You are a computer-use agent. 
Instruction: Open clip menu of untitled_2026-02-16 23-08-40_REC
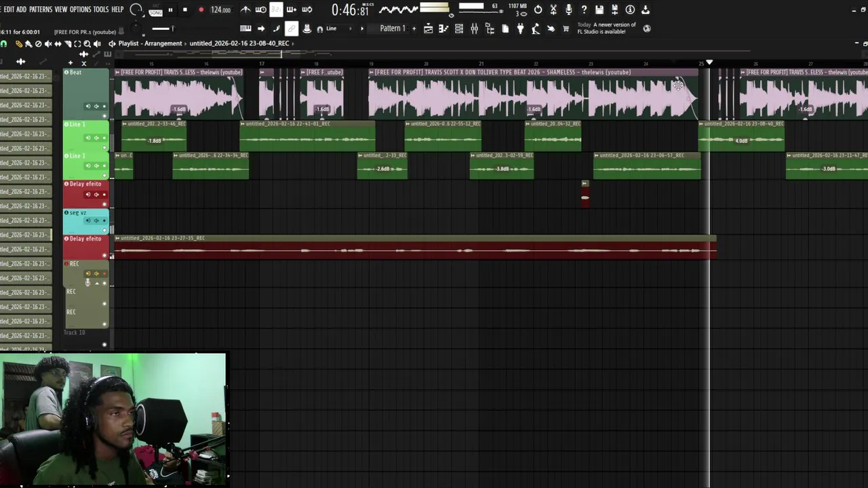(702, 124)
